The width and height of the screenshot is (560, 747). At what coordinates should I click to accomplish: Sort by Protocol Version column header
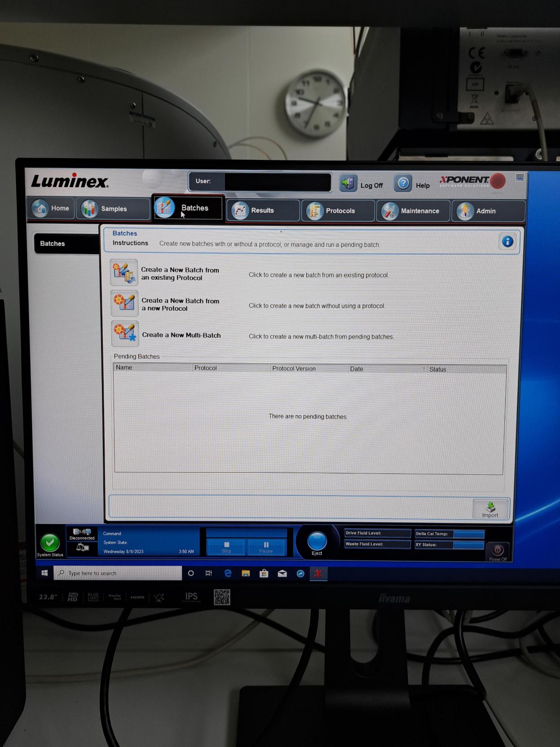309,368
